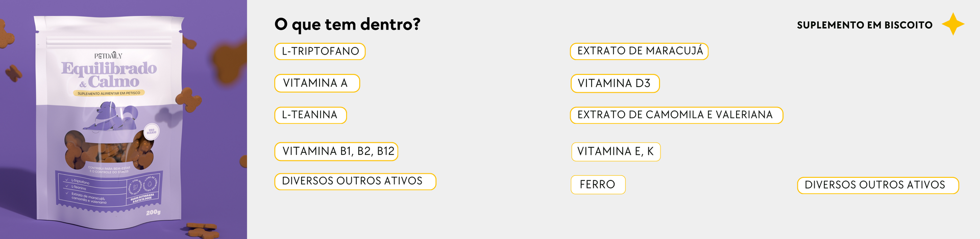Click the yellow "Suplemento alimentar em petisco" strip
Screen dimensions: 980x239
(109, 93)
